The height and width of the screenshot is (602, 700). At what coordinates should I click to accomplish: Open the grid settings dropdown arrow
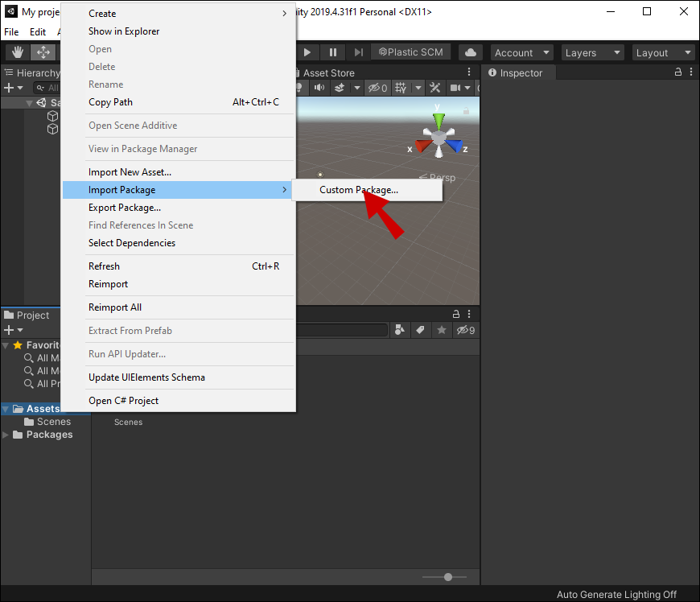(418, 88)
